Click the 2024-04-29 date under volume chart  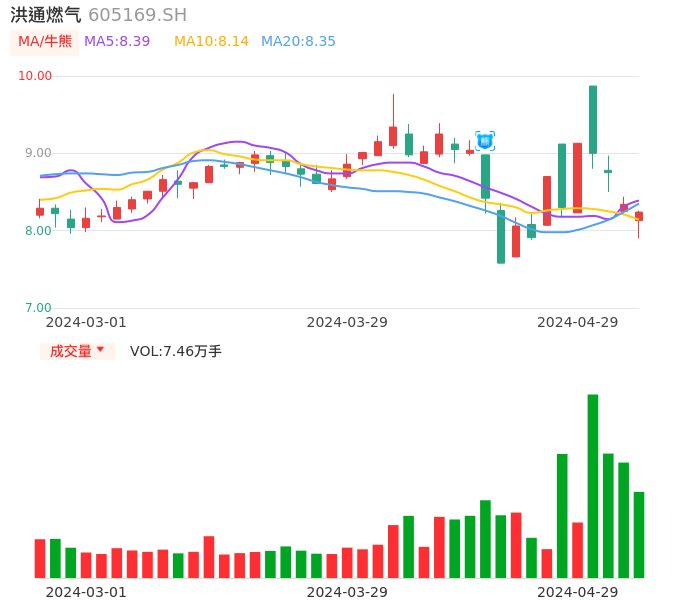(x=578, y=592)
